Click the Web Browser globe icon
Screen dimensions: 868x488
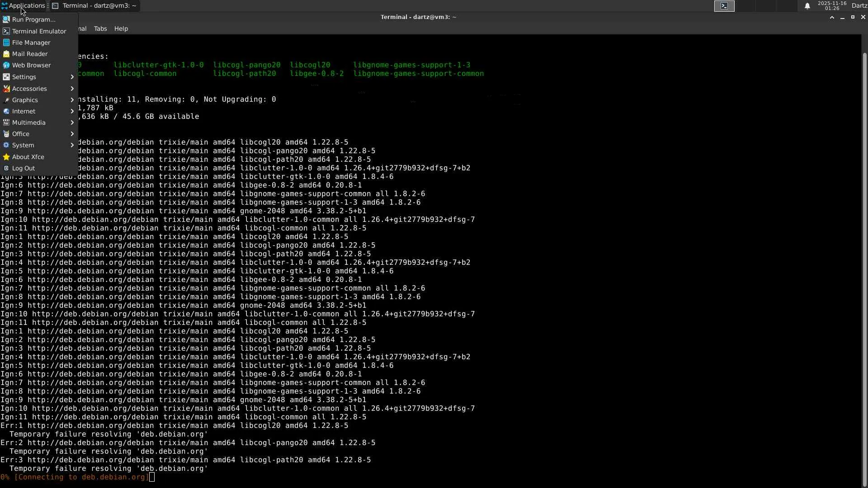[6, 65]
